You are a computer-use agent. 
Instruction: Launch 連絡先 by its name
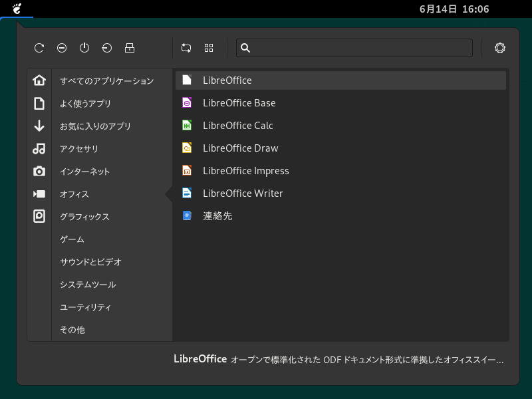pos(217,216)
